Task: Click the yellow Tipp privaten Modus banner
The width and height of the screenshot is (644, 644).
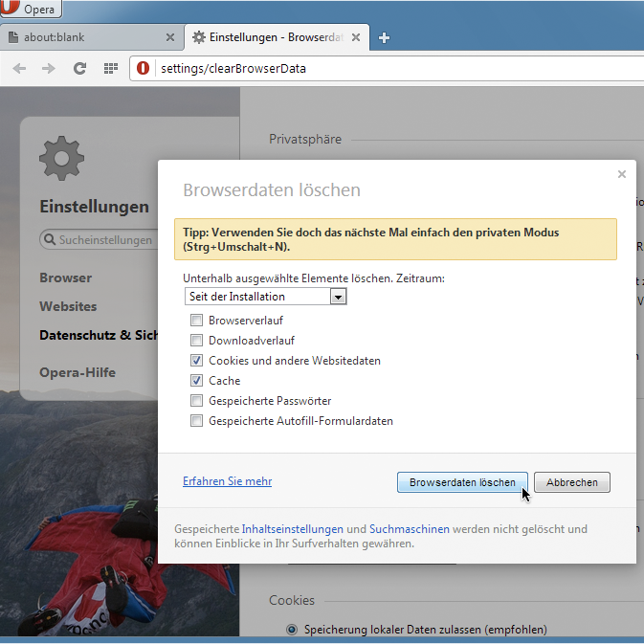Action: pos(395,239)
